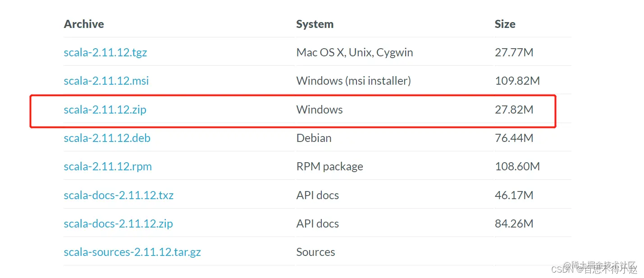Select the 27.77M size value

click(x=514, y=52)
